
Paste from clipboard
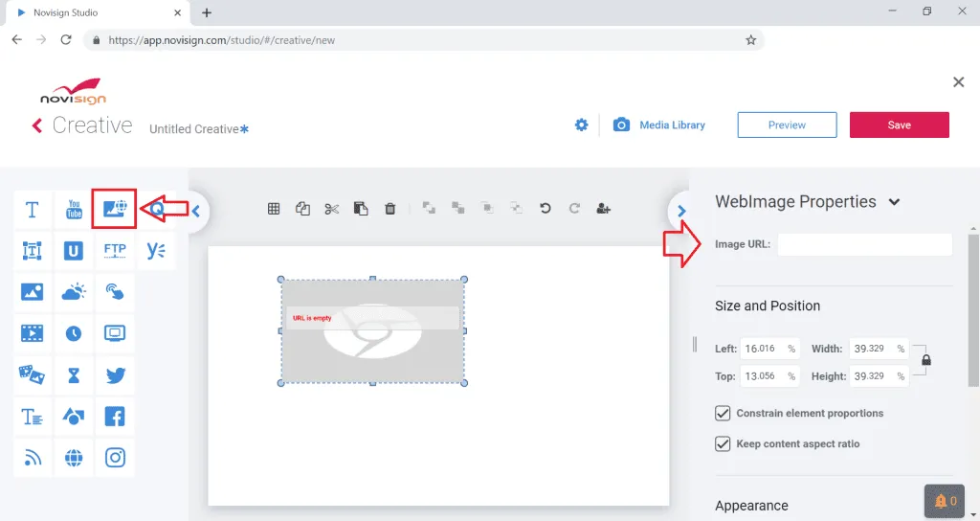361,209
